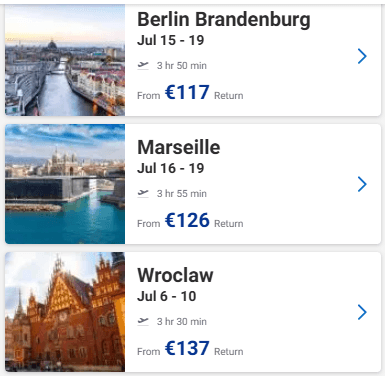The height and width of the screenshot is (376, 385).
Task: Click the Marseille flight plane icon
Action: [143, 193]
